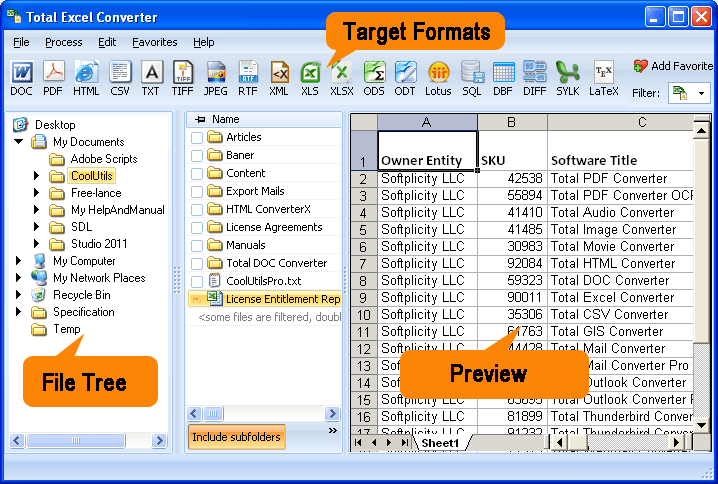The height and width of the screenshot is (484, 718).
Task: Open the File menu
Action: [x=21, y=42]
